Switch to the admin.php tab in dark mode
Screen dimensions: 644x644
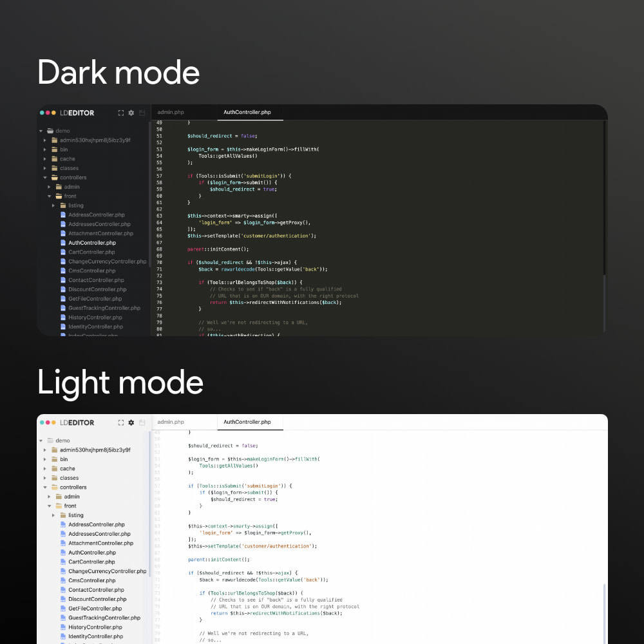pyautogui.click(x=170, y=113)
